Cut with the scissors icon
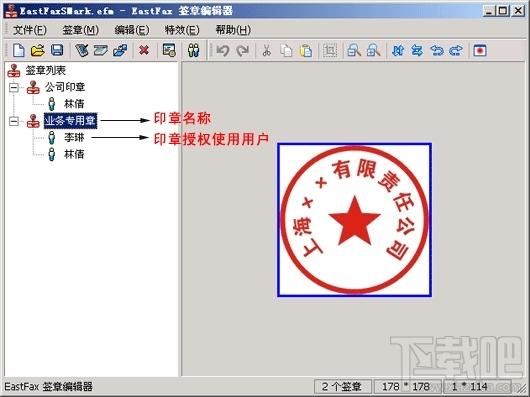Viewport: 530px width, 397px height. point(267,51)
